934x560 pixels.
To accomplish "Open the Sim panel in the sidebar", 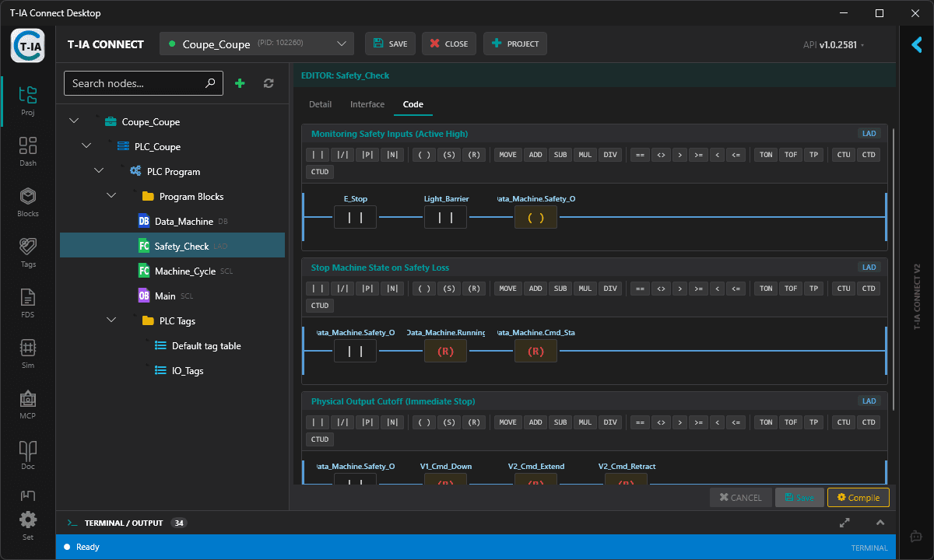I will tap(27, 352).
